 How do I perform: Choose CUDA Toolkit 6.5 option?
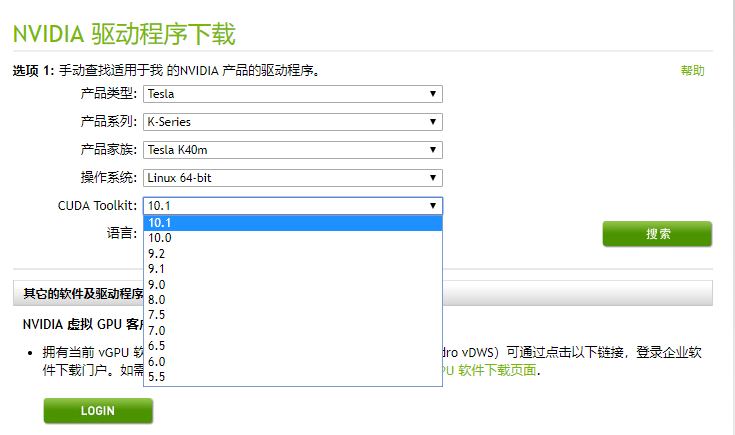(x=292, y=346)
